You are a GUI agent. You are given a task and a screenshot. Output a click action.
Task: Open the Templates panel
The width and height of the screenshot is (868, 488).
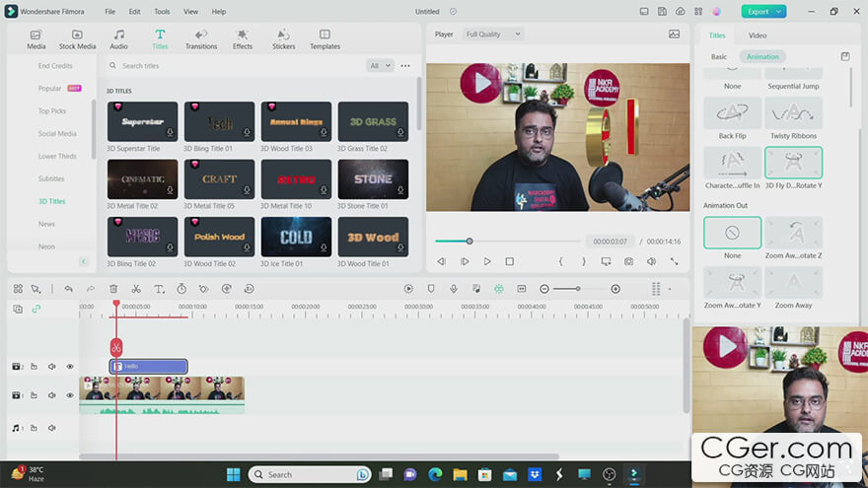[325, 39]
